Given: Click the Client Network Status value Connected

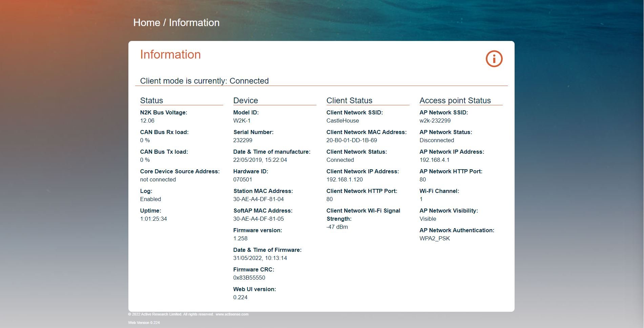Looking at the screenshot, I should 340,160.
